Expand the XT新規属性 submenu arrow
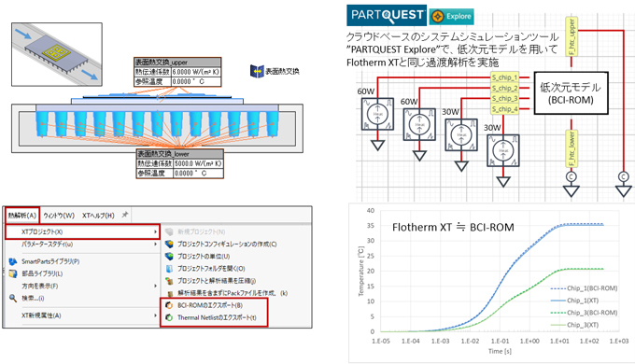635x364 pixels. 155,315
